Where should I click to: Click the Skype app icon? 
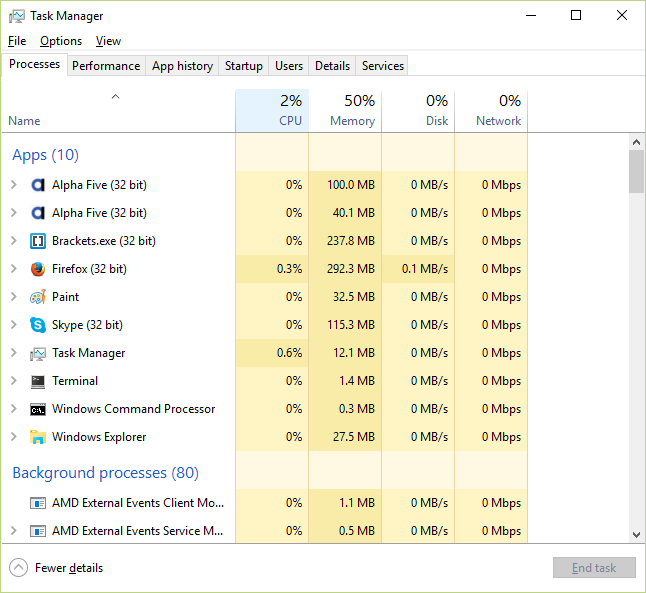38,325
